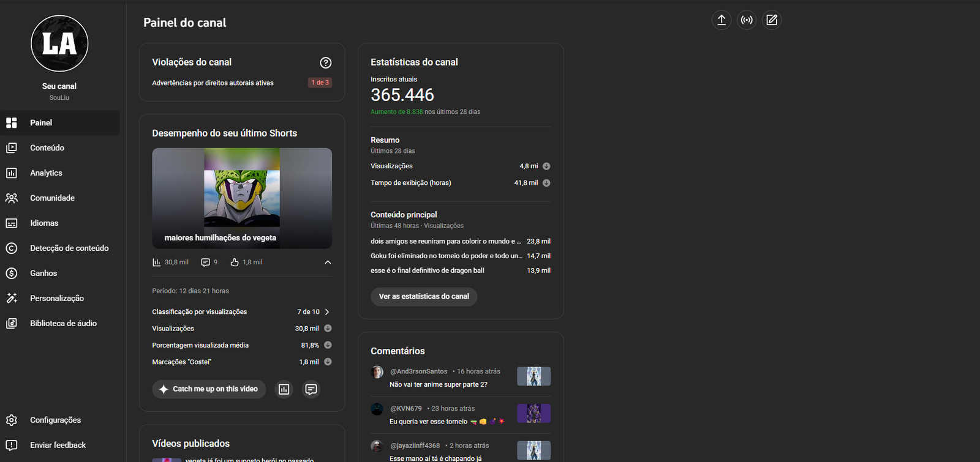Go to Biblioteca de áudio in sidebar

(x=60, y=324)
